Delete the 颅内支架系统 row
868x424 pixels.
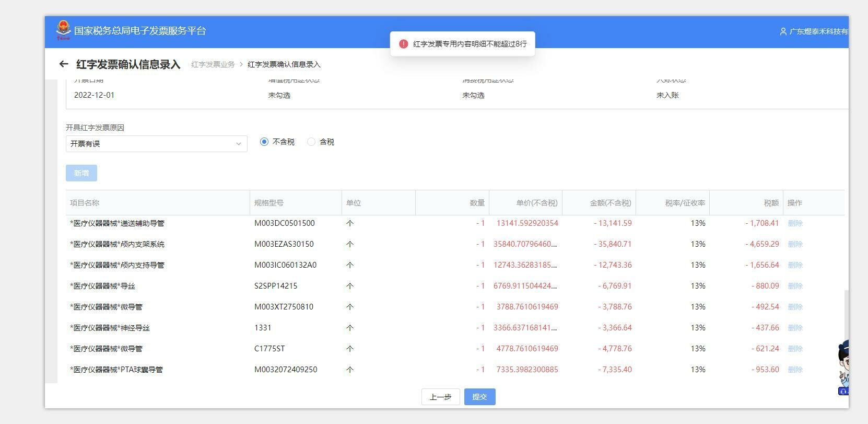pos(795,244)
